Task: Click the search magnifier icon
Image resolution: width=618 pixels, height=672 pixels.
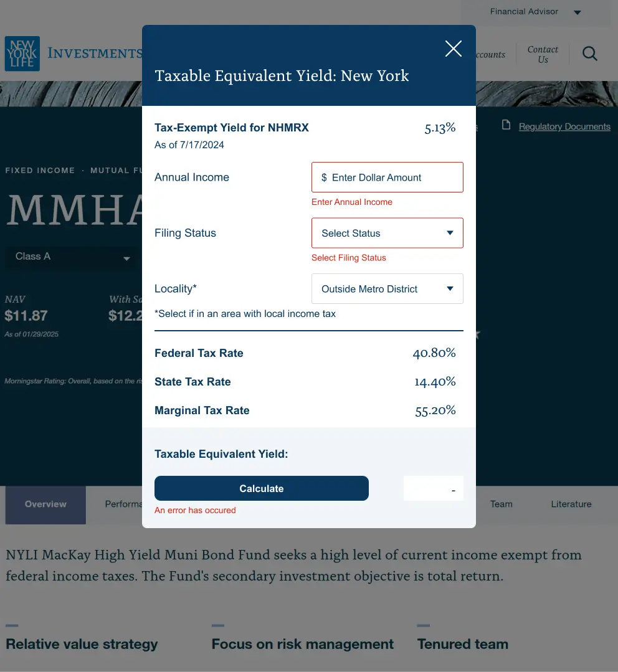Action: (x=589, y=54)
